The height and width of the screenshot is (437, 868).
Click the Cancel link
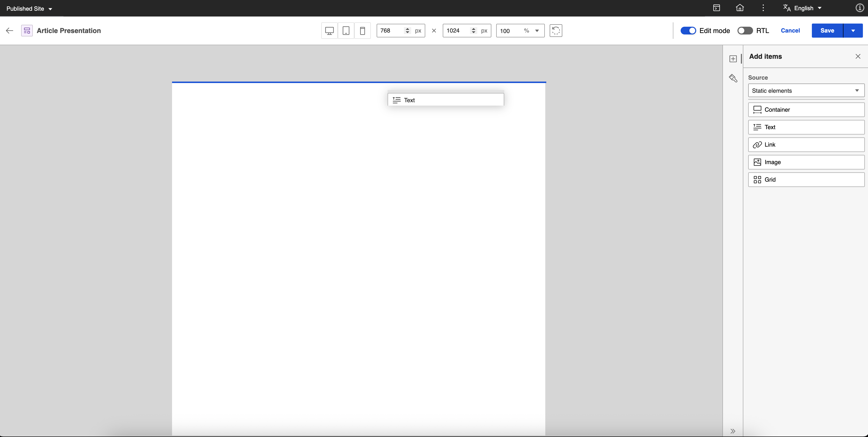790,31
